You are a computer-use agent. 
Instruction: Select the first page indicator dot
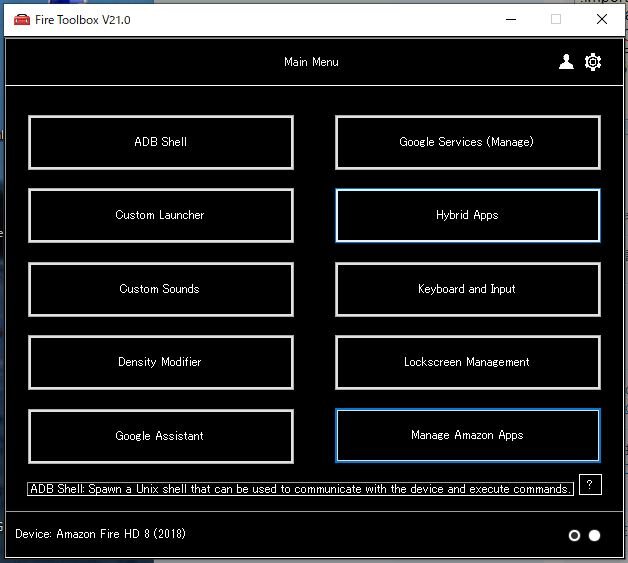pyautogui.click(x=574, y=535)
